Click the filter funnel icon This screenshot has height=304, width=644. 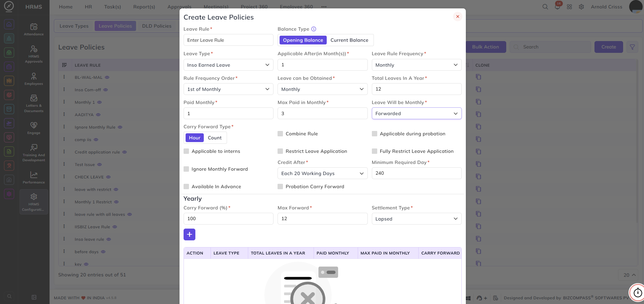pyautogui.click(x=632, y=47)
